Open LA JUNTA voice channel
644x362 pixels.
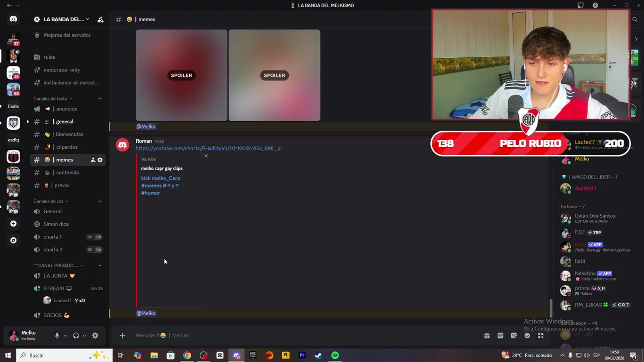(x=67, y=276)
